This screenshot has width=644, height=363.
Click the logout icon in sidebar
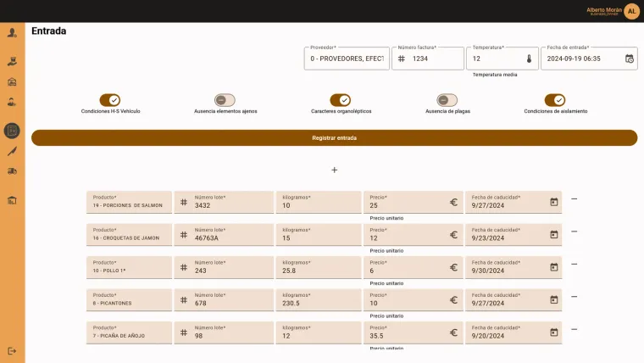coord(12,351)
